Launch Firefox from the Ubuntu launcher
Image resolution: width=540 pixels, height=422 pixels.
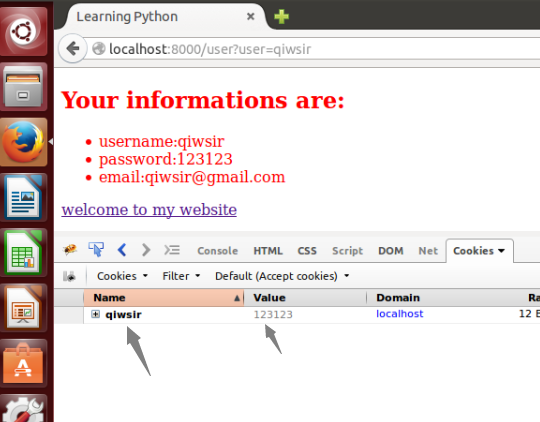[24, 142]
